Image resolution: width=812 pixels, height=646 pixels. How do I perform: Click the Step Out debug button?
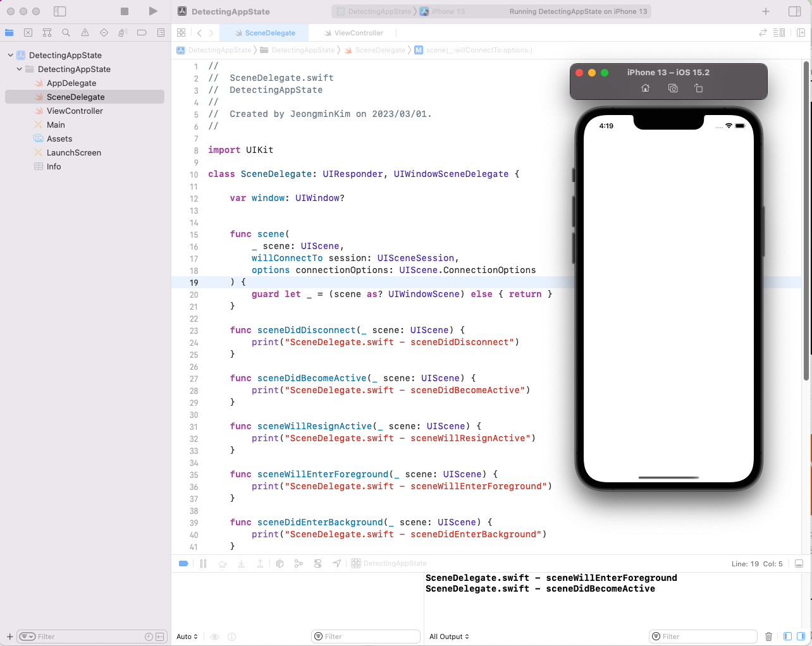pos(260,563)
